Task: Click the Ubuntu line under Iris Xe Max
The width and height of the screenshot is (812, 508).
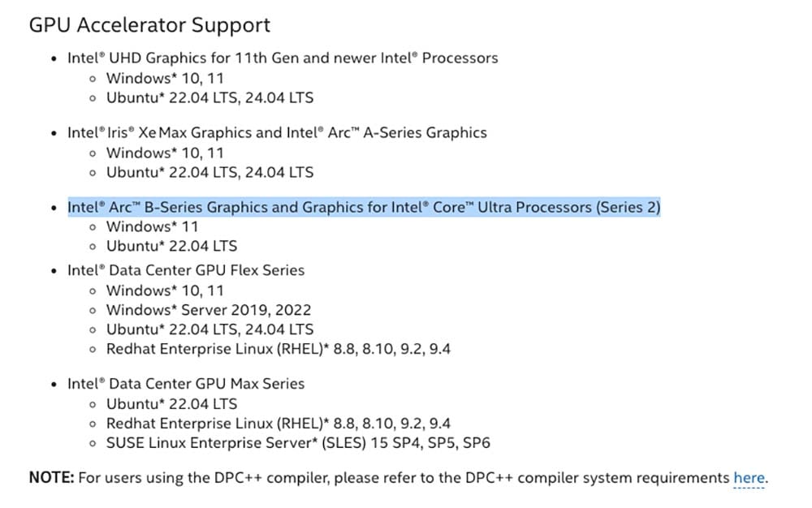Action: (x=209, y=172)
